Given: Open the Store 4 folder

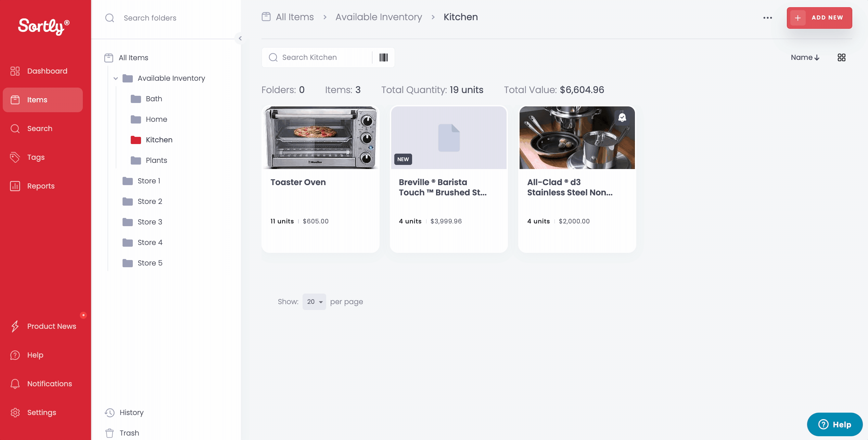Looking at the screenshot, I should click(x=150, y=243).
